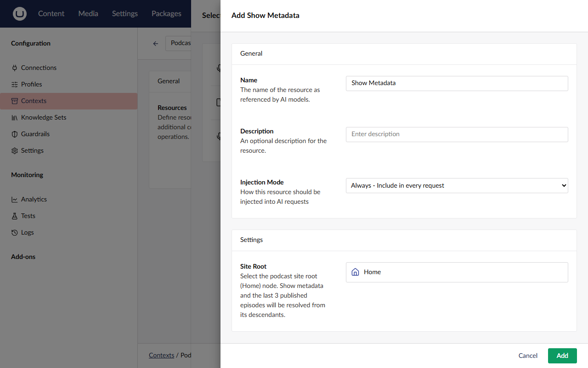Click the Add-ons sidebar heading
The height and width of the screenshot is (368, 588).
click(23, 257)
